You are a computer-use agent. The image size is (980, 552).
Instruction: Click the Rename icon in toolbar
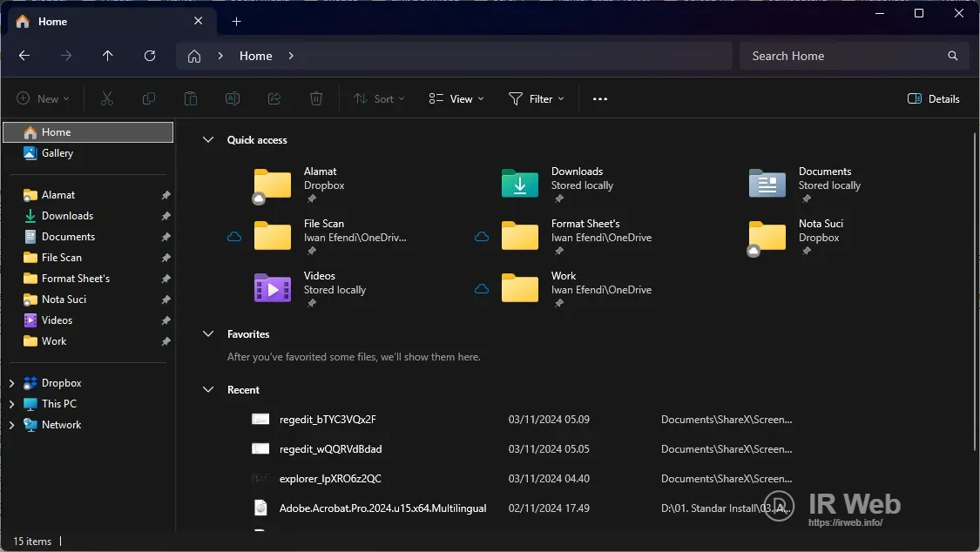point(233,99)
